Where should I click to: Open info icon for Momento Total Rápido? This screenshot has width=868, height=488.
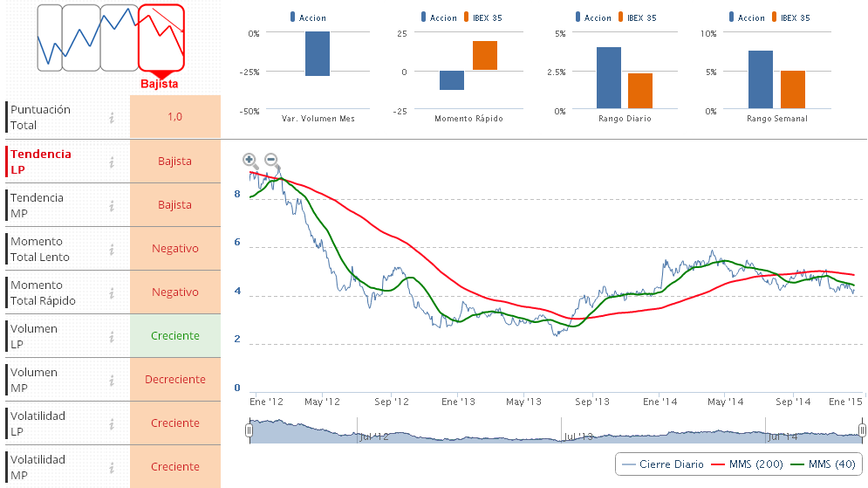(x=112, y=293)
